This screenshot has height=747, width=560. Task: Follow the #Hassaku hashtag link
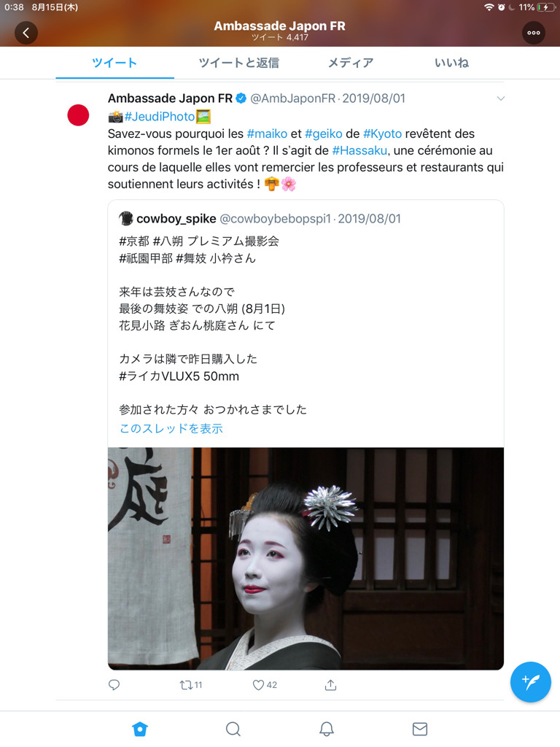point(359,150)
